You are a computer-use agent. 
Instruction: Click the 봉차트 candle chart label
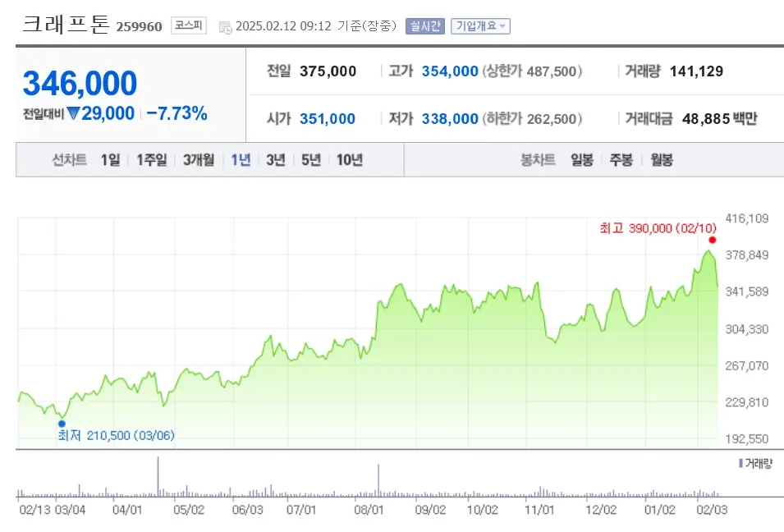pyautogui.click(x=538, y=159)
